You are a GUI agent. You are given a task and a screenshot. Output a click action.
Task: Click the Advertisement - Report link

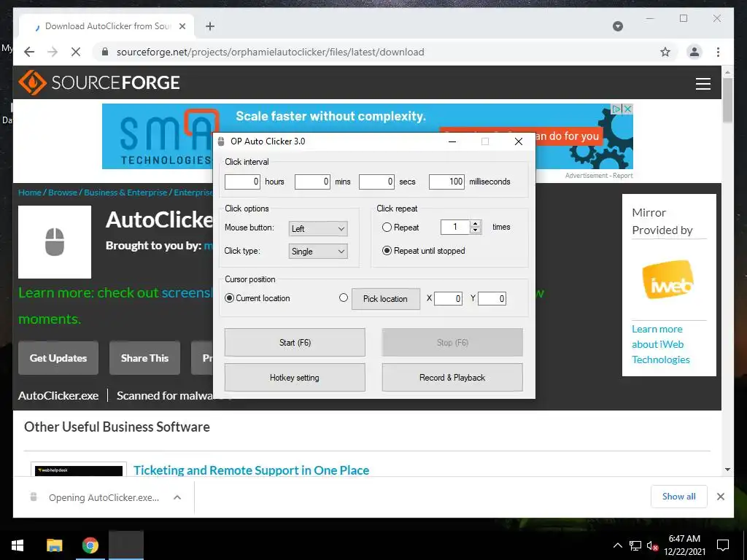(599, 176)
